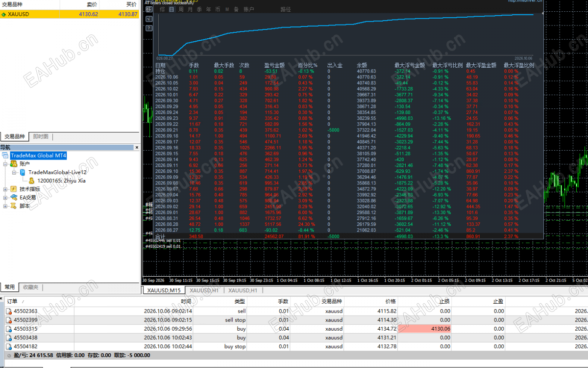This screenshot has width=588, height=368.
Task: Click the 移 move-panel icon
Action: click(x=149, y=9)
